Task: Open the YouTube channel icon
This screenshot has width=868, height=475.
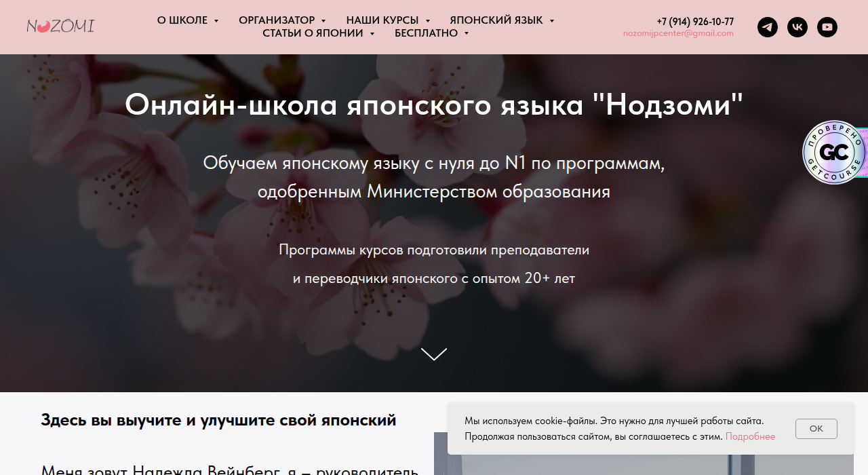Action: pos(827,27)
